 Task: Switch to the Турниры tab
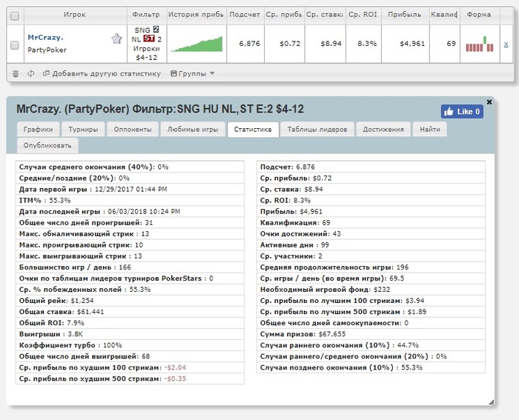coord(83,130)
